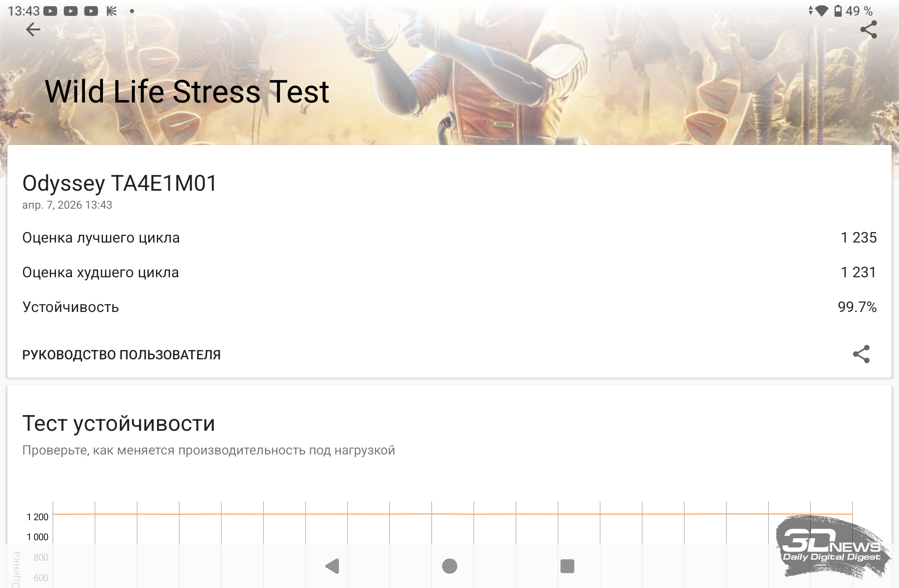Image resolution: width=899 pixels, height=588 pixels.
Task: Tap the Android back navigation triangle
Action: (x=332, y=566)
